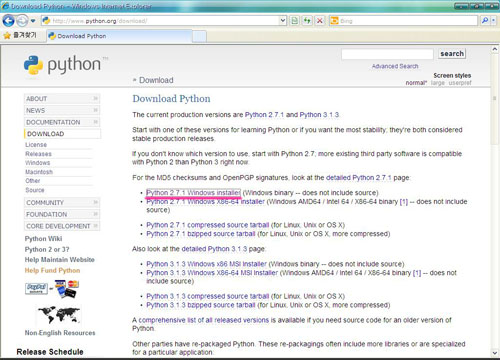Screen dimensions: 500x360
Task: Click the compatibility view icon
Action: point(294,21)
